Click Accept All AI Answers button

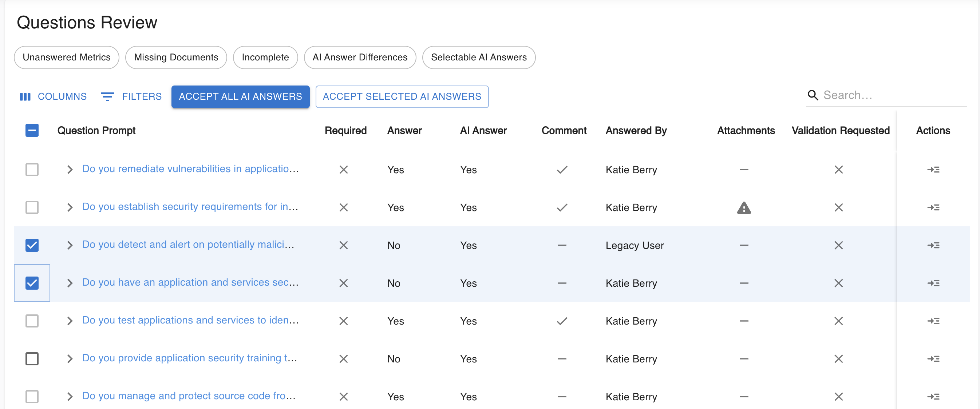pyautogui.click(x=240, y=96)
